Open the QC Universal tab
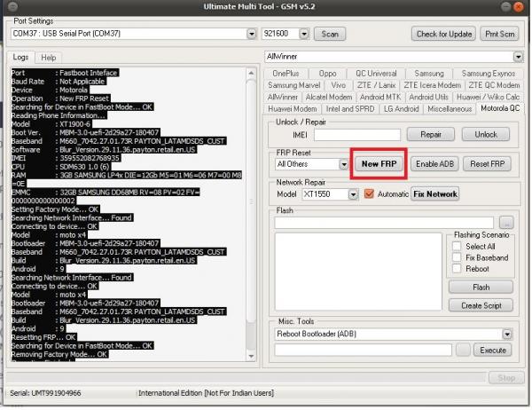Viewport: 532px width, 410px height. (x=376, y=74)
